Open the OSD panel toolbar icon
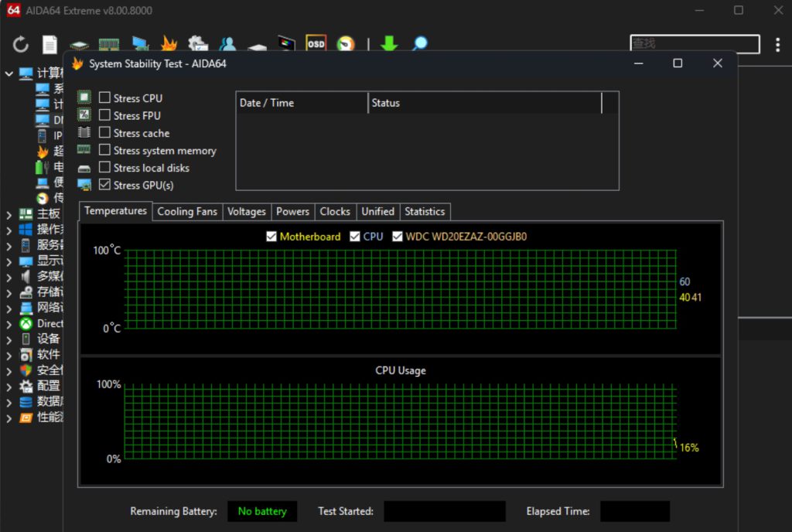This screenshot has height=532, width=792. pos(316,43)
